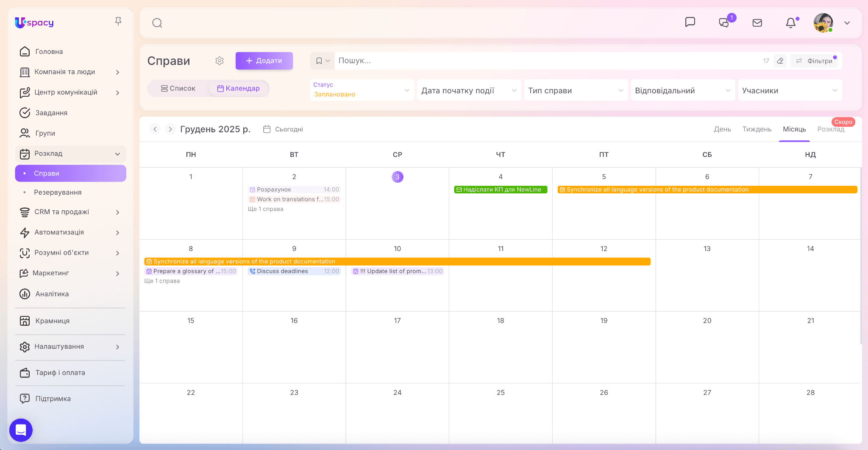Screen dimensions: 868x450
Task: Open the Дата початку події dropdown
Action: pyautogui.click(x=469, y=90)
